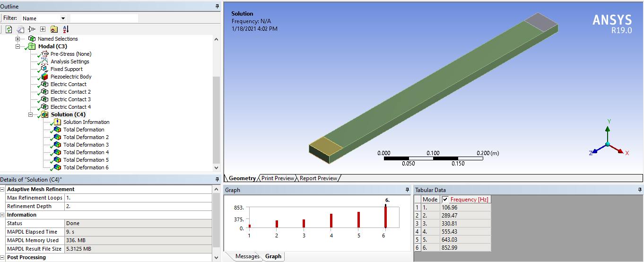The height and width of the screenshot is (262, 644).
Task: Select Total Deformation 4 in the tree
Action: pos(86,152)
